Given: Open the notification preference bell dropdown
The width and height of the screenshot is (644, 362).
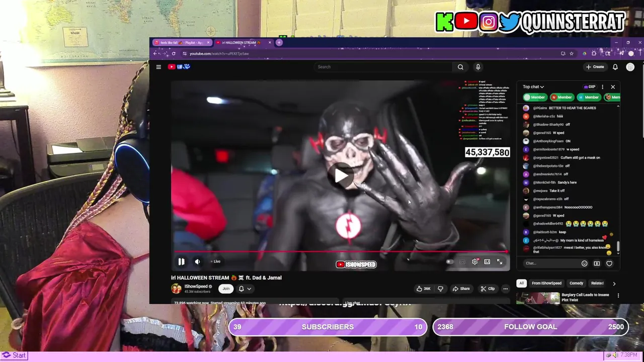Looking at the screenshot, I should tap(245, 289).
